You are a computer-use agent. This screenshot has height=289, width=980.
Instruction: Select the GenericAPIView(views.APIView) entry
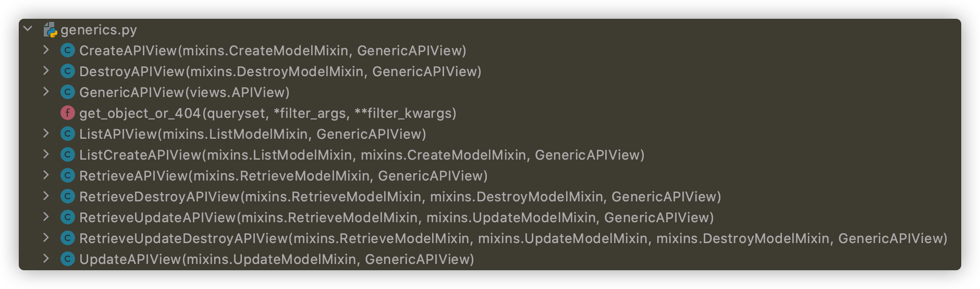(x=185, y=92)
